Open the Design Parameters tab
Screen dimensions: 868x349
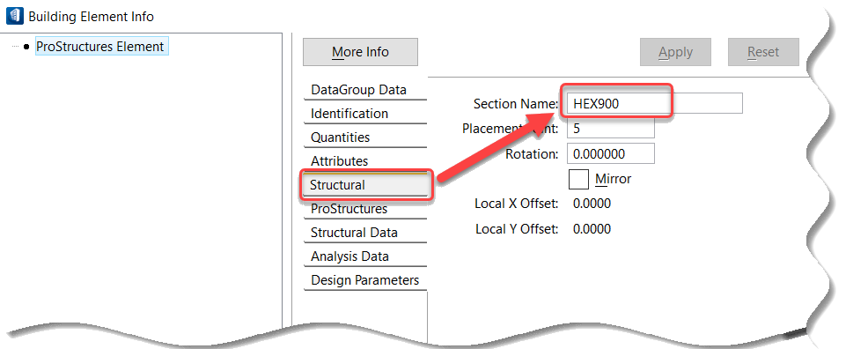tap(365, 280)
